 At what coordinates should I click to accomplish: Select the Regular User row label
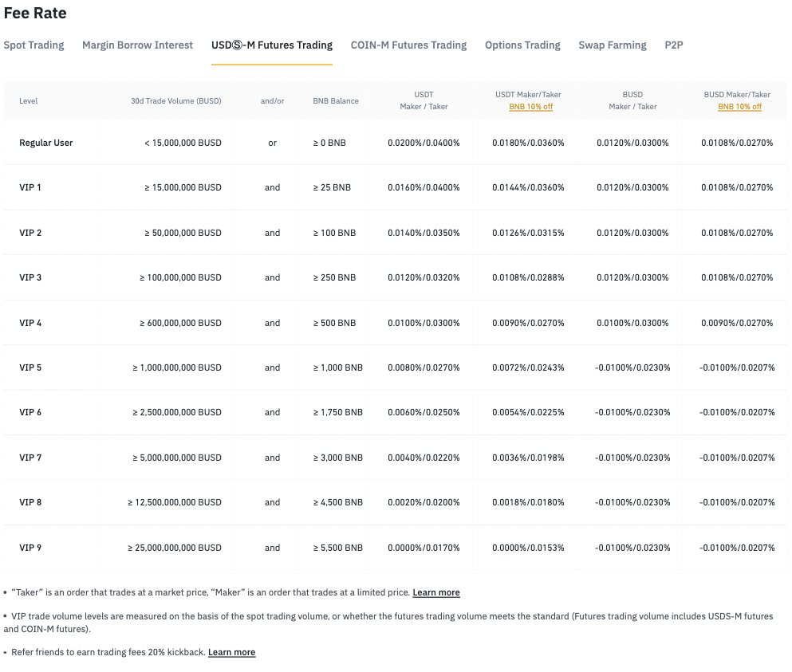(x=46, y=143)
